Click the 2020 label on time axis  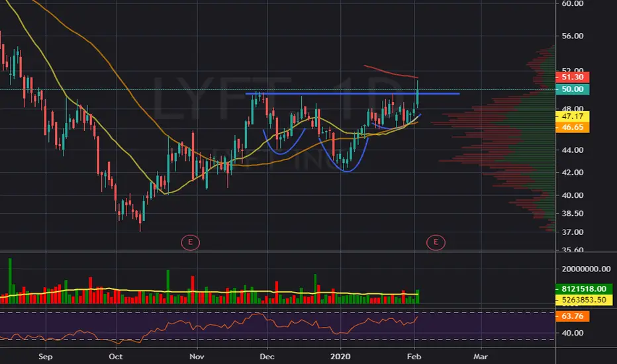coord(340,357)
